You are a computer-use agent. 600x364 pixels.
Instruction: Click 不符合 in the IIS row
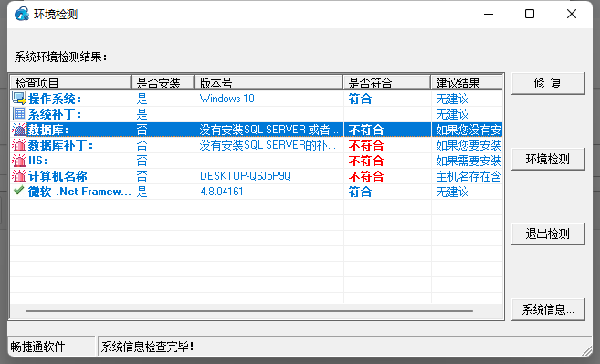tap(366, 161)
